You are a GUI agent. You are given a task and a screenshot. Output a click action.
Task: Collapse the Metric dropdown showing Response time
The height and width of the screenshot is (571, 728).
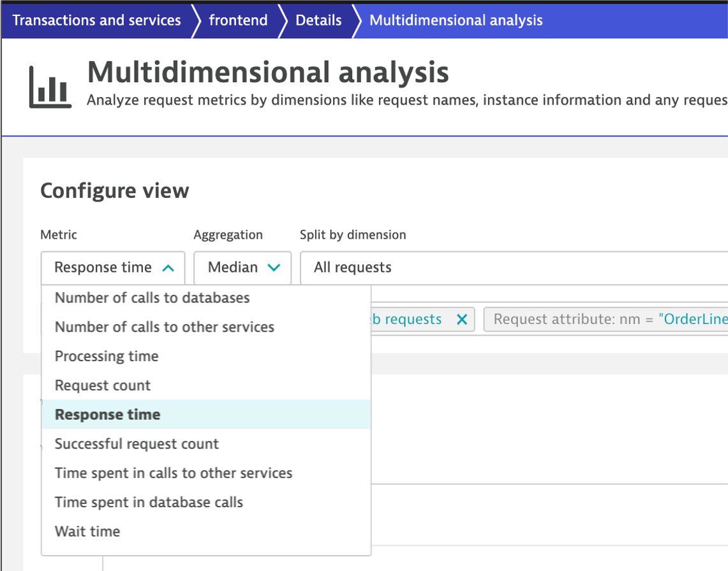pyautogui.click(x=113, y=267)
